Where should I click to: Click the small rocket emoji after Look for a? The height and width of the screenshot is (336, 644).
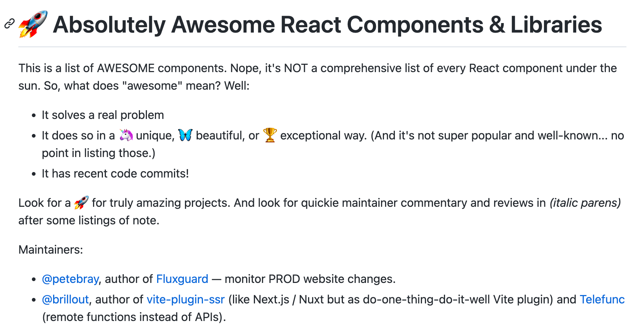(x=81, y=202)
